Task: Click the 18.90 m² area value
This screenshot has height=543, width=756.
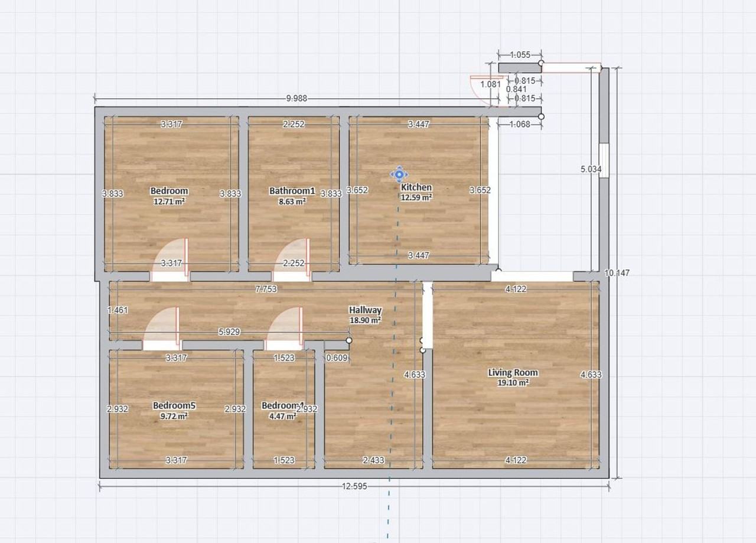Action: (x=365, y=320)
